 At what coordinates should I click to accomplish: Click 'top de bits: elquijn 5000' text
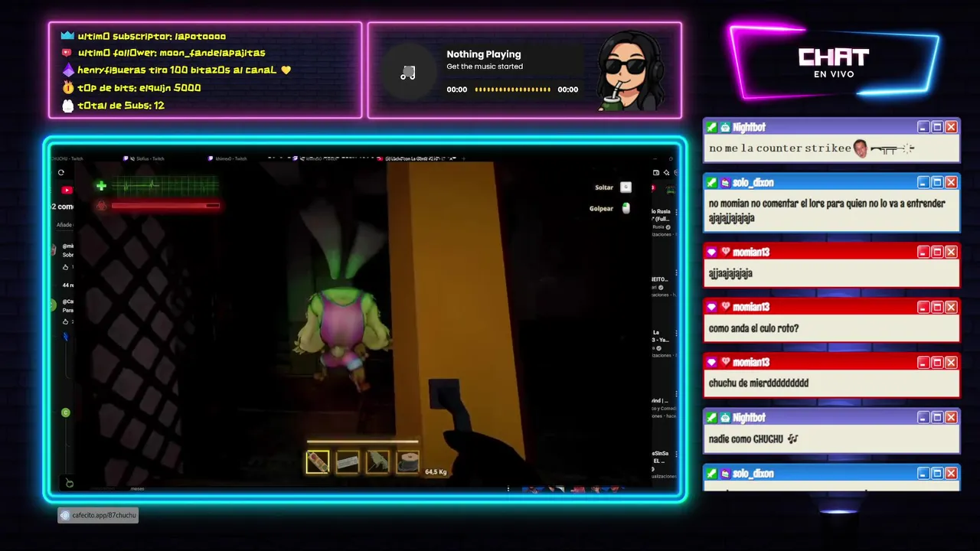click(x=139, y=88)
